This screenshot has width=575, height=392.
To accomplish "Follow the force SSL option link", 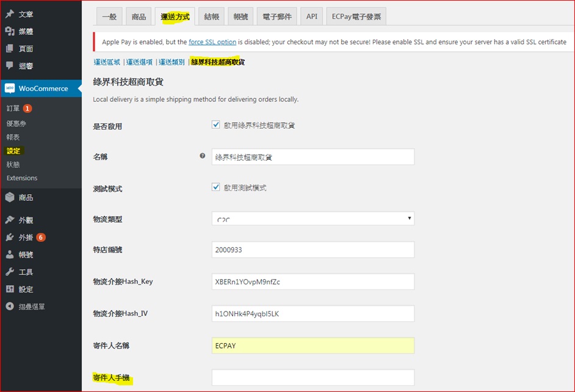I will 212,42.
